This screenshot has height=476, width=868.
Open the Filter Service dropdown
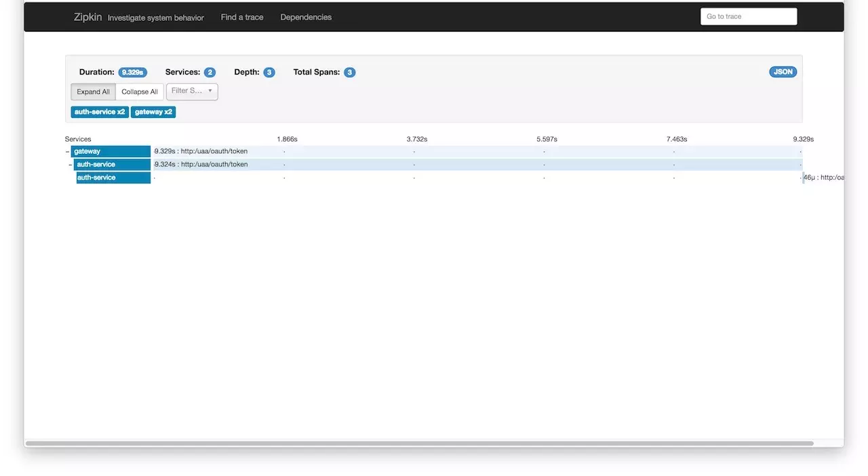coord(192,92)
